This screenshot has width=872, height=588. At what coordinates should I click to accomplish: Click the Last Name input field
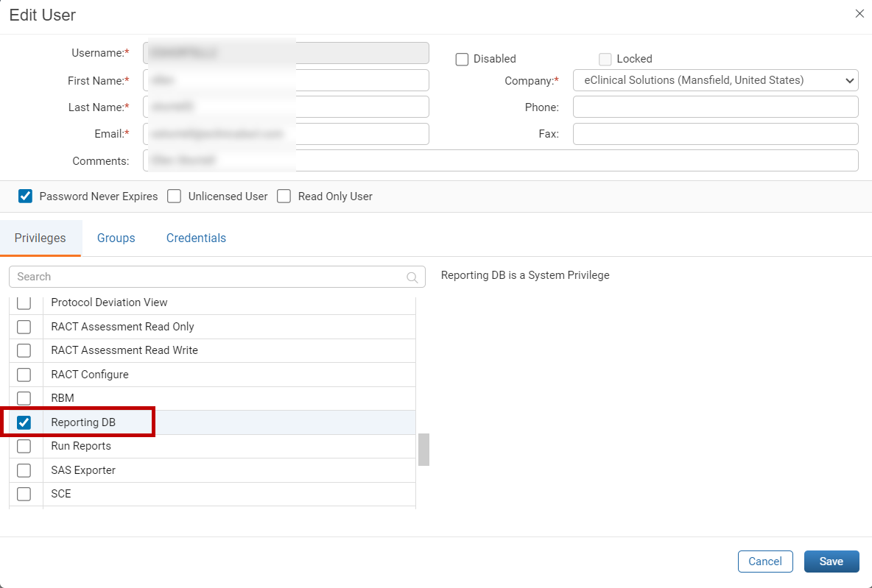[x=286, y=107]
